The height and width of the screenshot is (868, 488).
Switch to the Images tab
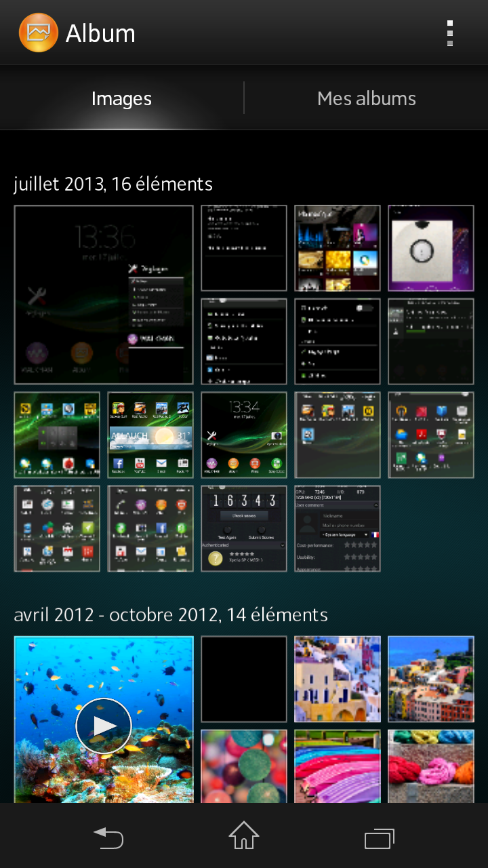(x=121, y=98)
